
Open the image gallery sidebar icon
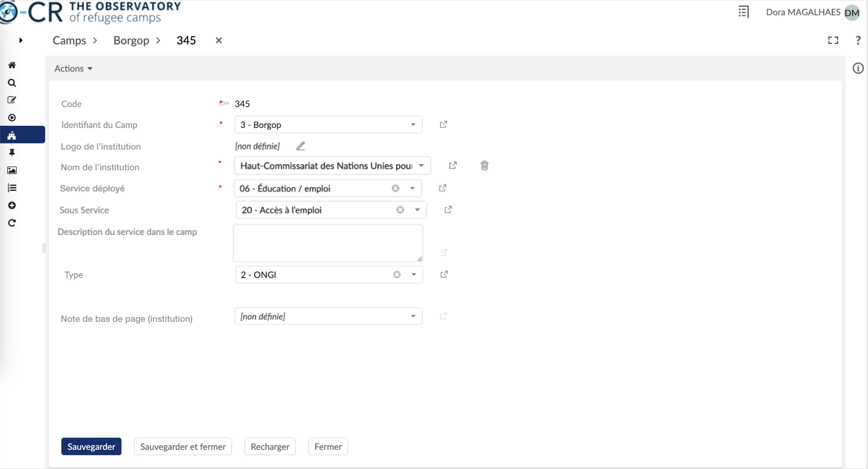coord(11,170)
